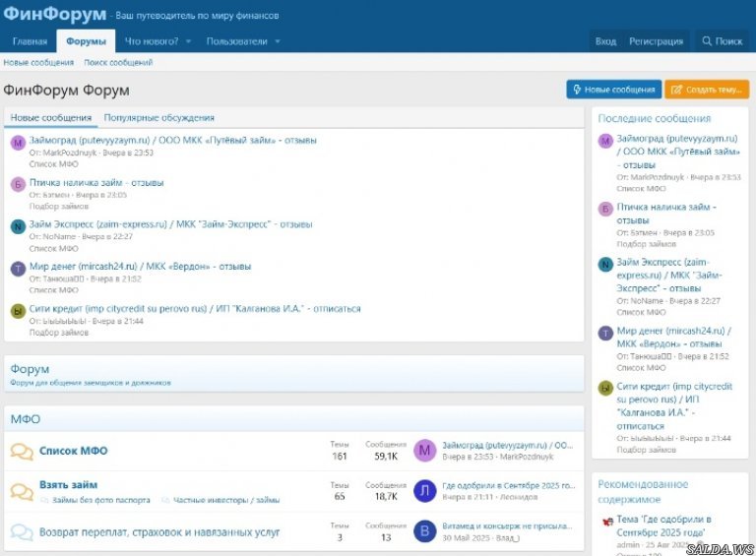
Task: Click teal N avatar of NoName post
Action: click(18, 226)
